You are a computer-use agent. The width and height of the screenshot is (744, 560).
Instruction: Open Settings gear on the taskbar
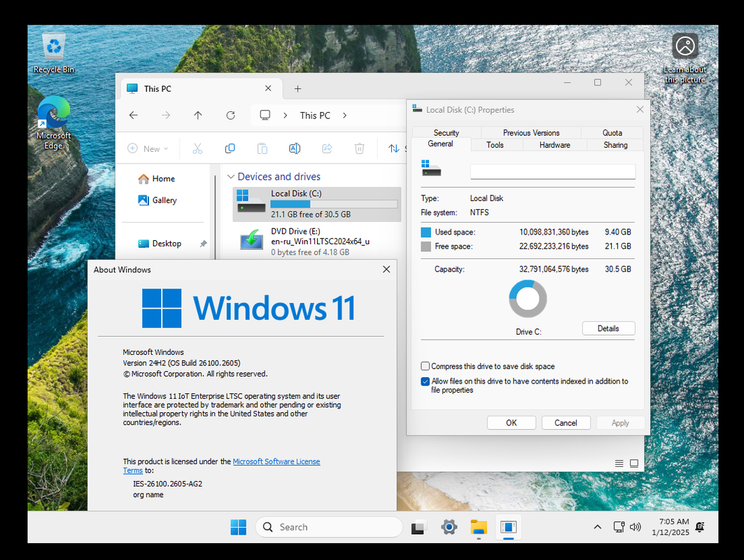[449, 527]
